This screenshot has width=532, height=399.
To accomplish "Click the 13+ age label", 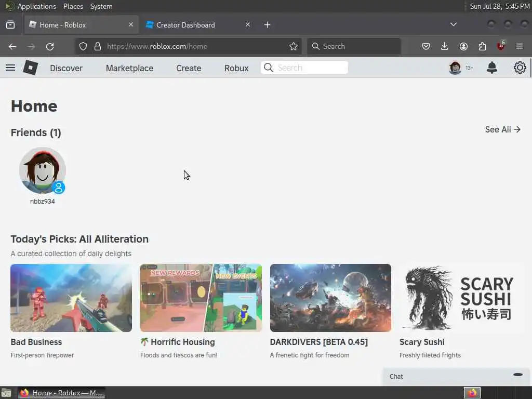I will 469,68.
